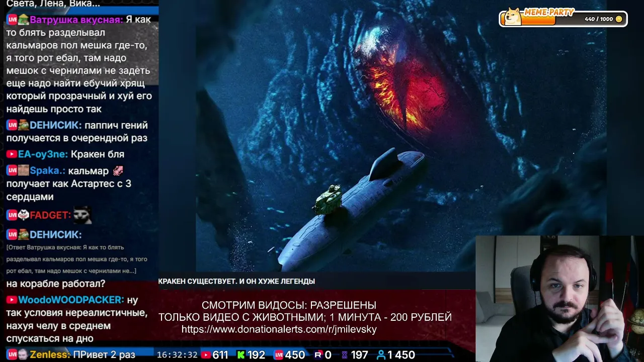Click the red live icon beside 450
Screen dimensions: 644x362
click(278, 355)
